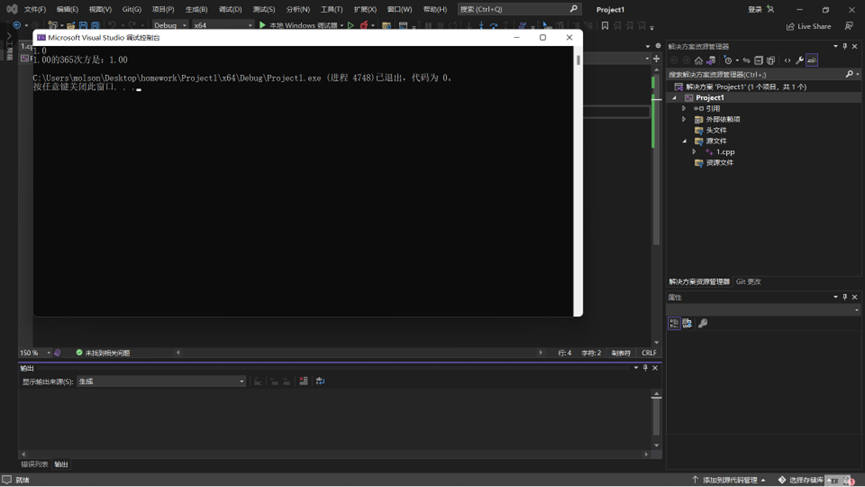
Task: Open the x64 platform dropdown
Action: [x=223, y=25]
